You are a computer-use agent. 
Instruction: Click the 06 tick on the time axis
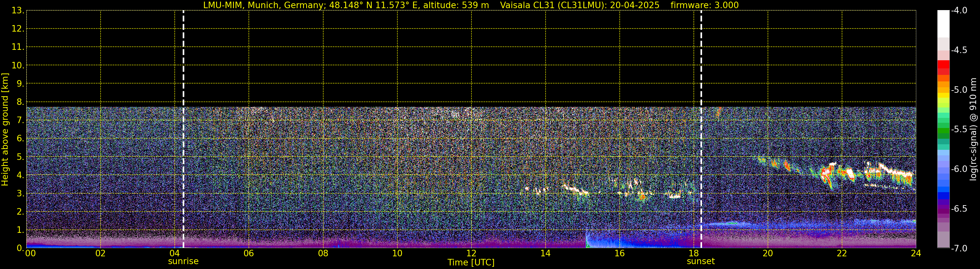[x=248, y=254]
